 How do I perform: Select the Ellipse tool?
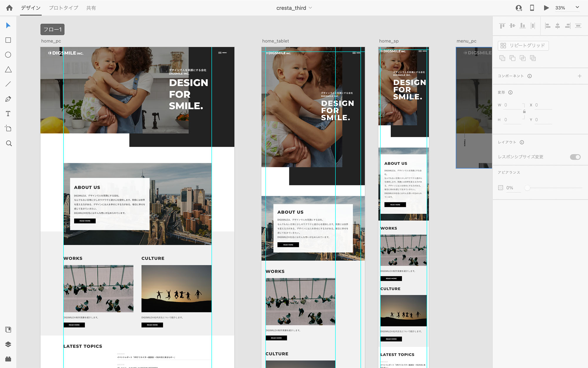coord(8,55)
